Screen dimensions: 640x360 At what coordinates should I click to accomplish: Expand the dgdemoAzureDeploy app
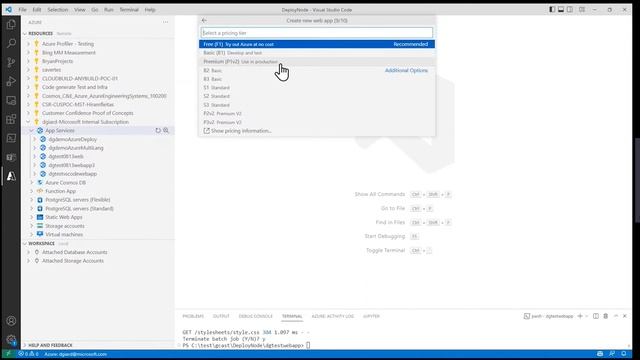tap(35, 139)
